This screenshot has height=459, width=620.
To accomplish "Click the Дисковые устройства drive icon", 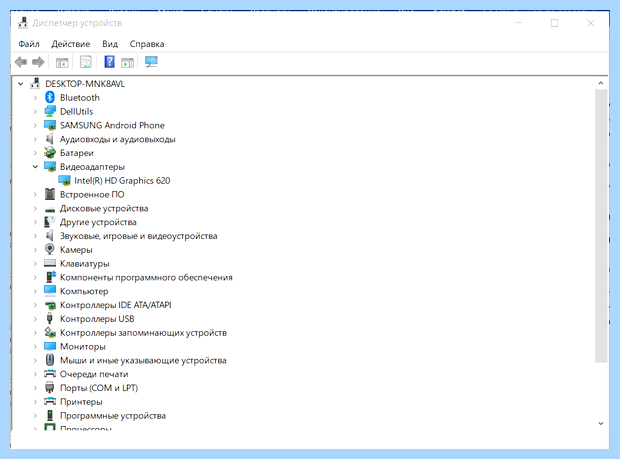I will 50,209.
